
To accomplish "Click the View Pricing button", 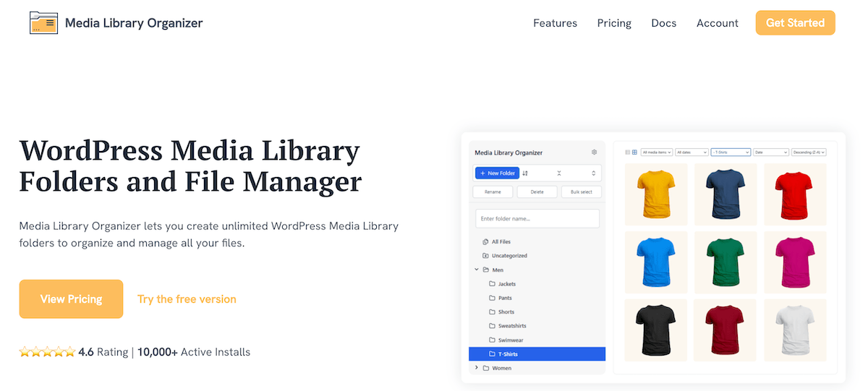I will tap(71, 299).
